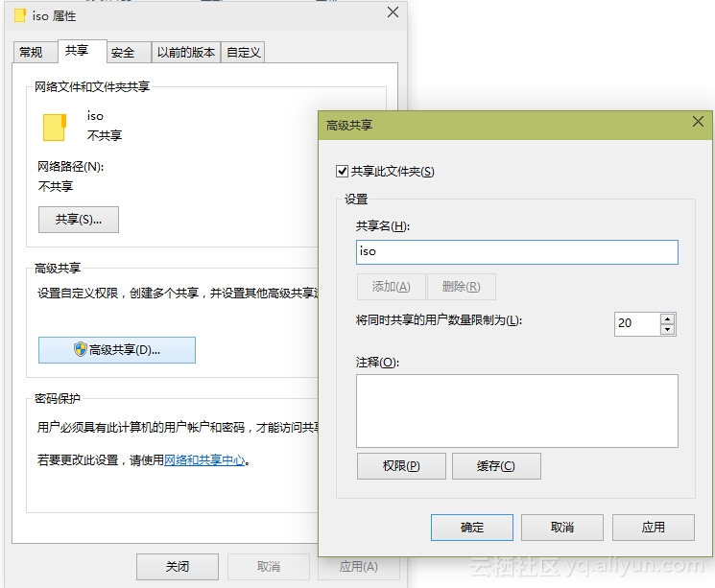Click the 不共享 status text under iso name

pyautogui.click(x=105, y=135)
